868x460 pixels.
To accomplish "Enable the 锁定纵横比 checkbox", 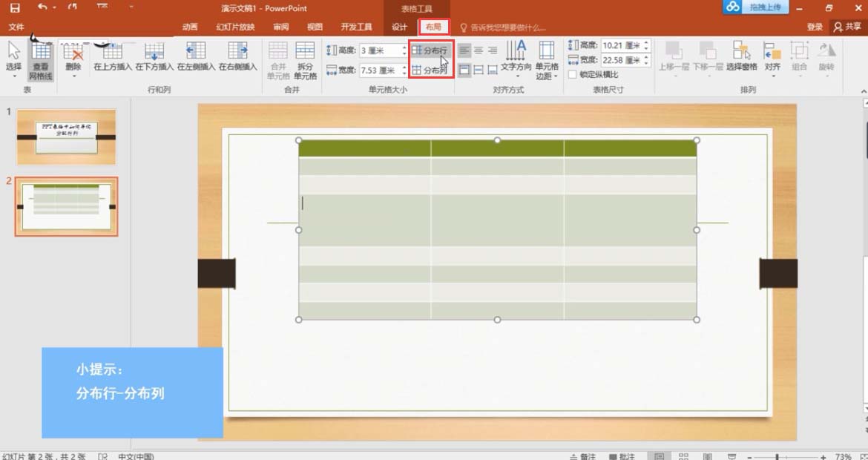I will [x=573, y=74].
